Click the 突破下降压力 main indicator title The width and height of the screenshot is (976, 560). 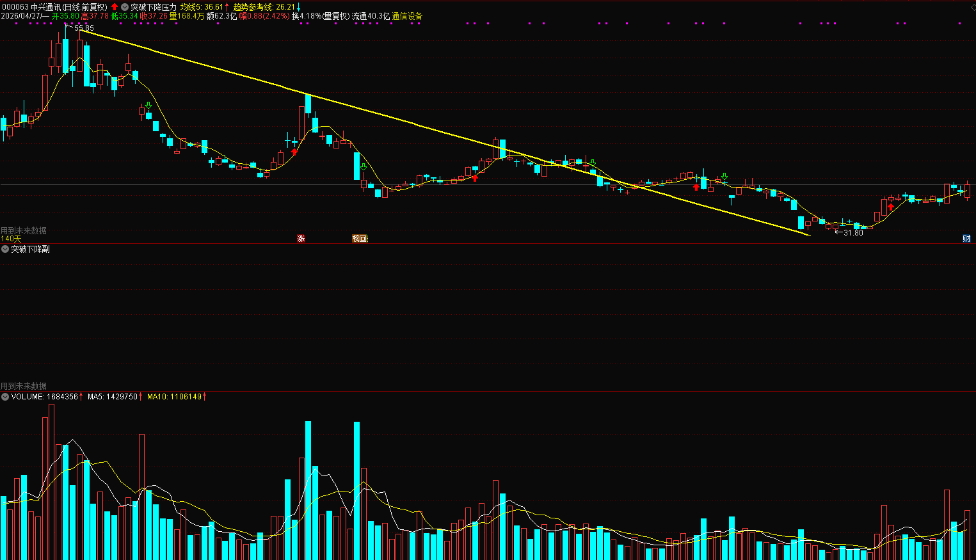(154, 7)
